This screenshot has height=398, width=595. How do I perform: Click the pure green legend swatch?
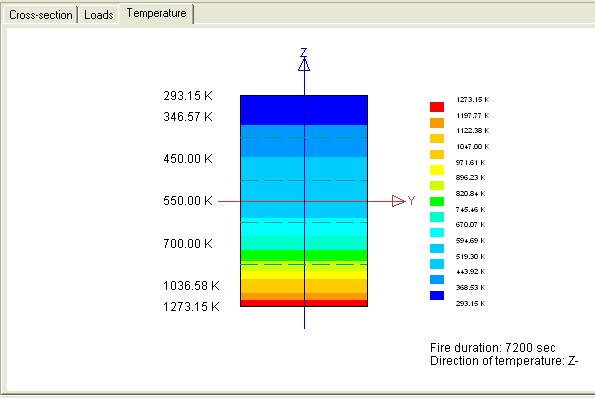click(x=437, y=201)
